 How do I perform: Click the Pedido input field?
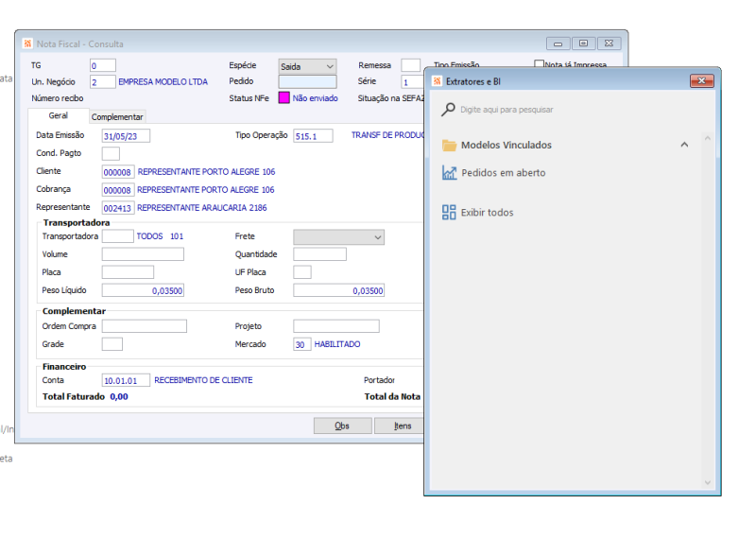pyautogui.click(x=307, y=81)
